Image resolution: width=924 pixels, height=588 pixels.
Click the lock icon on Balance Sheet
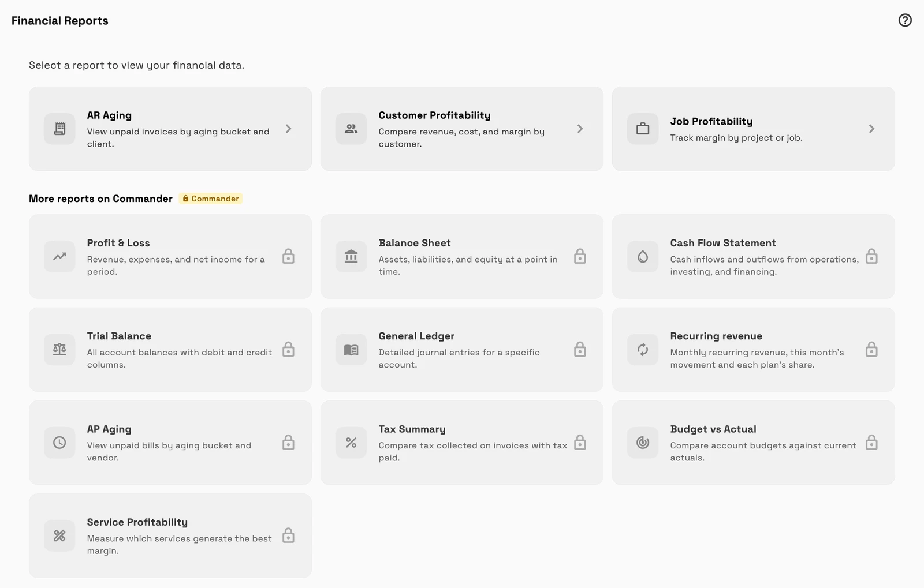580,256
